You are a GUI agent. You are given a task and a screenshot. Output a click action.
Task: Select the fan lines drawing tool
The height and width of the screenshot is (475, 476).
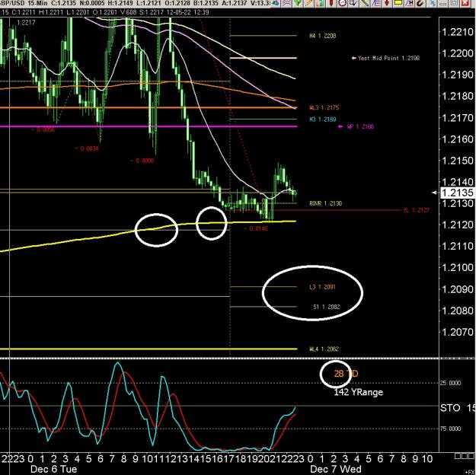pos(376,3)
